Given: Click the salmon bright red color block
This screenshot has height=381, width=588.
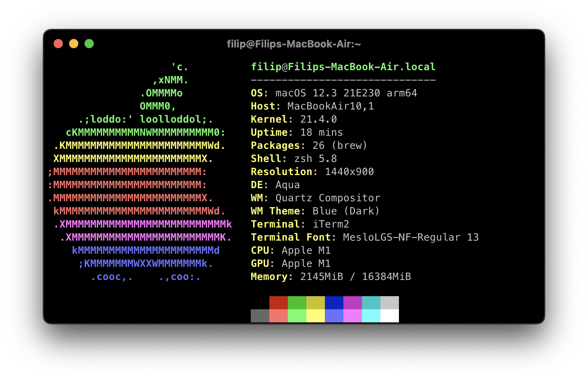Looking at the screenshot, I should point(279,316).
